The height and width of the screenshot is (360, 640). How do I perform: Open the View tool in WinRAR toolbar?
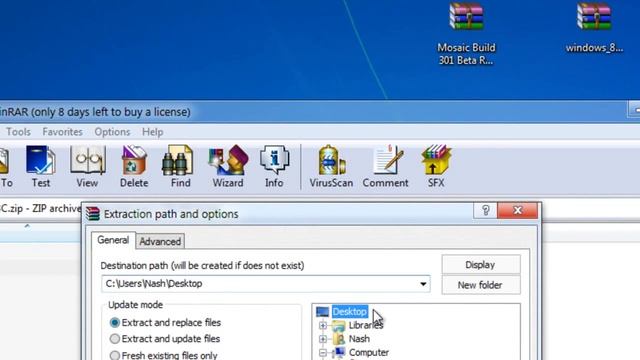[87, 167]
